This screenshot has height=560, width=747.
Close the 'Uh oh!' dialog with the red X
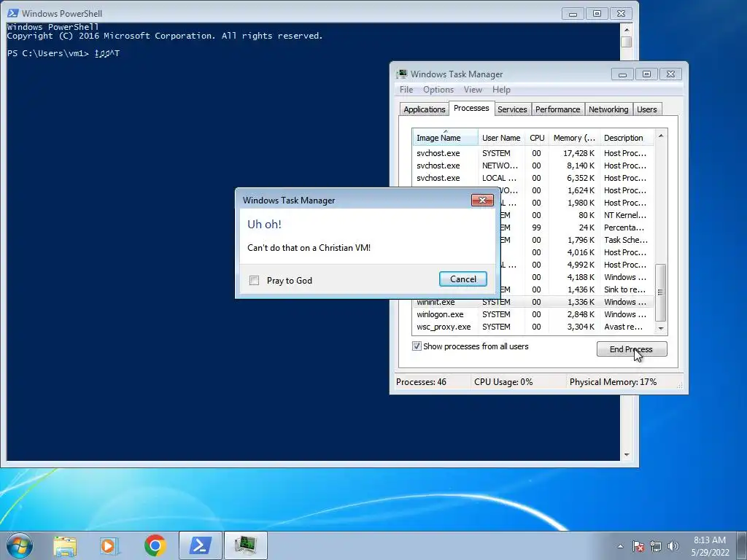coord(482,200)
